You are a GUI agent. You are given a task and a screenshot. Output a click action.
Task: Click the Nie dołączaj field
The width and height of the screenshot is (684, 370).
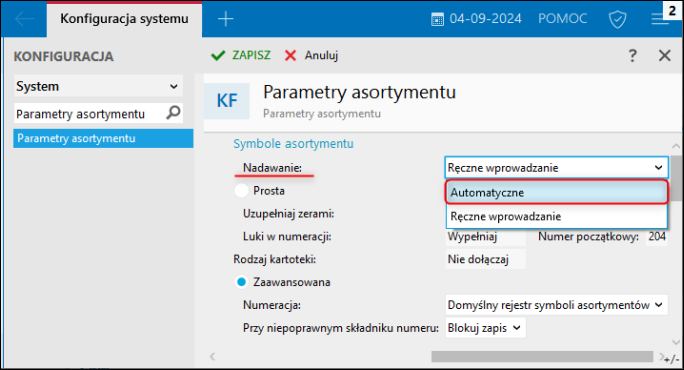tap(485, 259)
